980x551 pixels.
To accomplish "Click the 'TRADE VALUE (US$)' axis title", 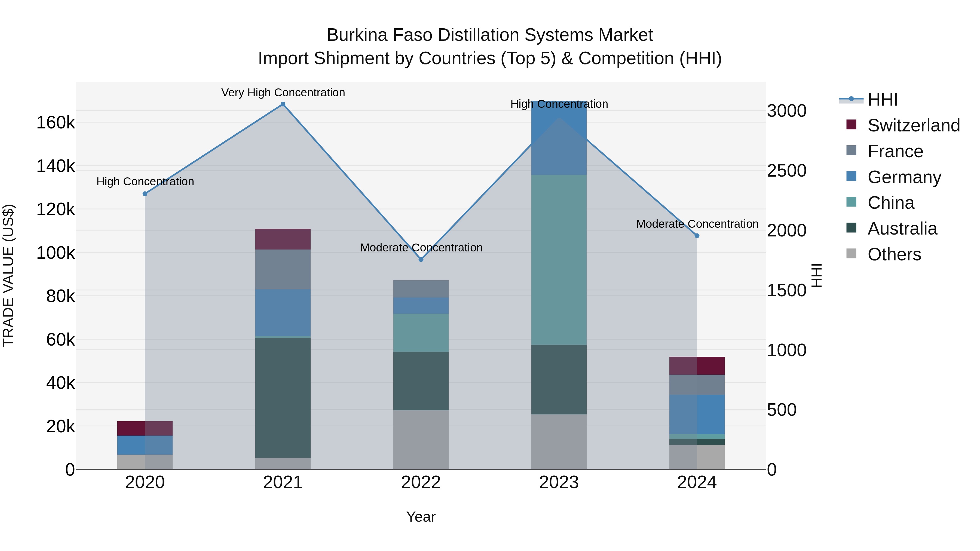I will click(x=8, y=275).
